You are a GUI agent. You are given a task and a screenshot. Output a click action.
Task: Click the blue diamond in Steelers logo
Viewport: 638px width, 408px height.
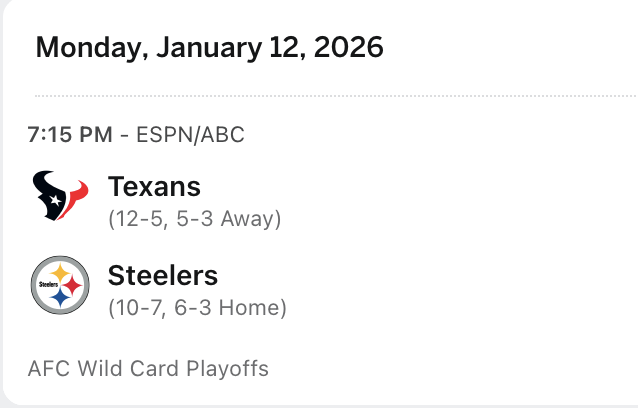tap(61, 298)
